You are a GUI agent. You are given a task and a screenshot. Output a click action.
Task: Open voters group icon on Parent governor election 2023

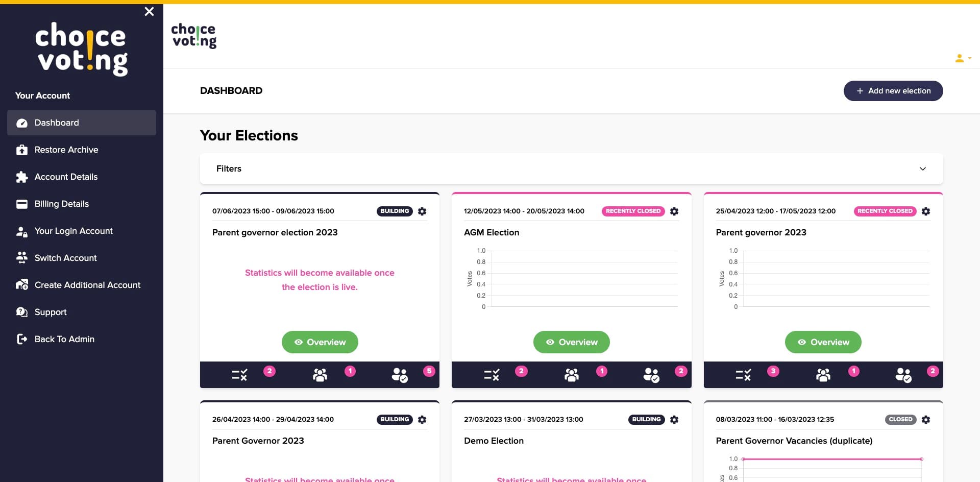click(x=320, y=375)
